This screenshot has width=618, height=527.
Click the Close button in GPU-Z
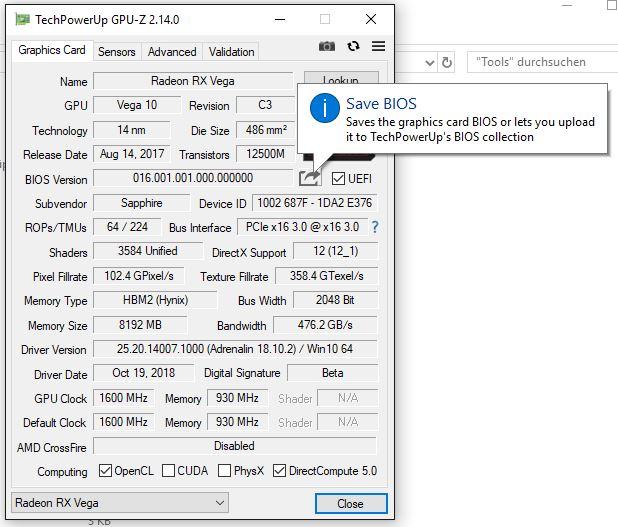(x=351, y=503)
